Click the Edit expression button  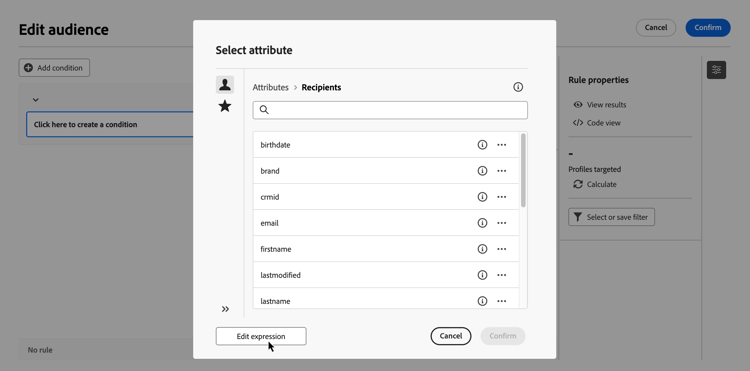click(261, 336)
